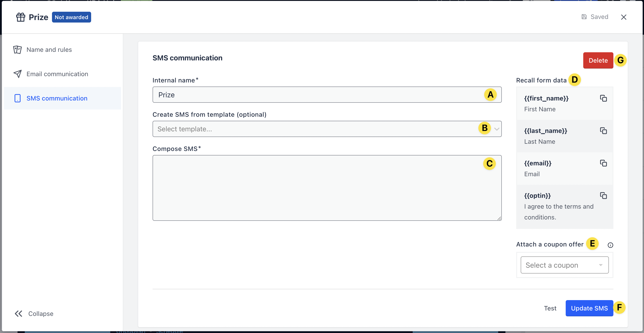Copy the {{email}} placeholder
Viewport: 644px width, 333px height.
pyautogui.click(x=603, y=163)
